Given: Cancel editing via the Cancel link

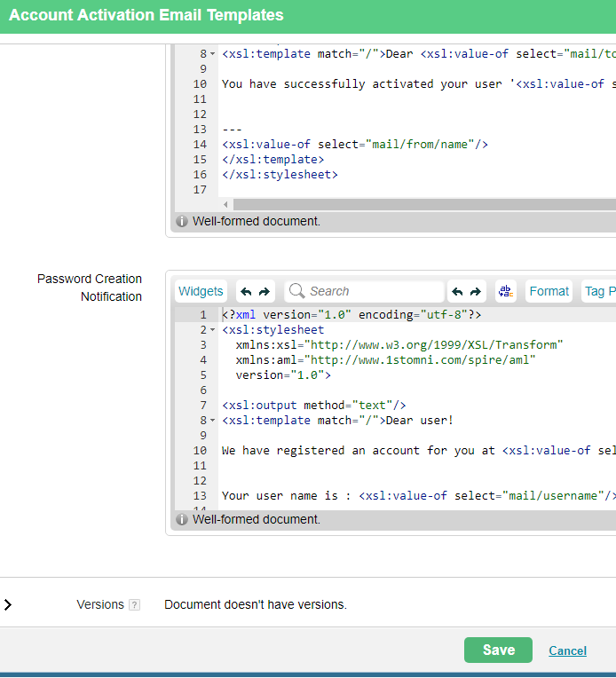Looking at the screenshot, I should point(567,650).
